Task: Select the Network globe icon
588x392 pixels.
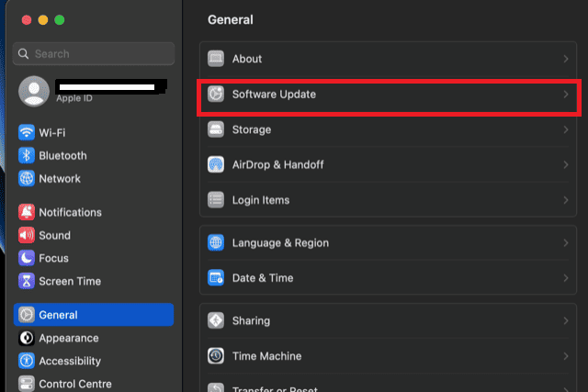Action: click(27, 179)
